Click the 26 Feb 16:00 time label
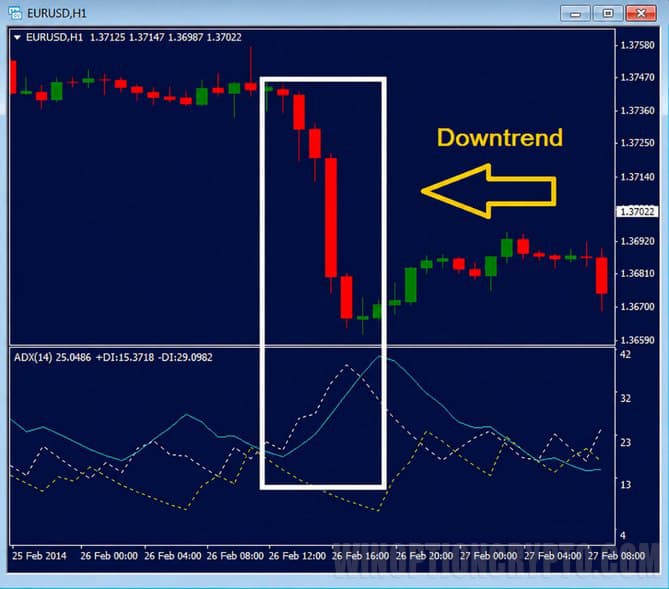The height and width of the screenshot is (589, 669). 361,556
